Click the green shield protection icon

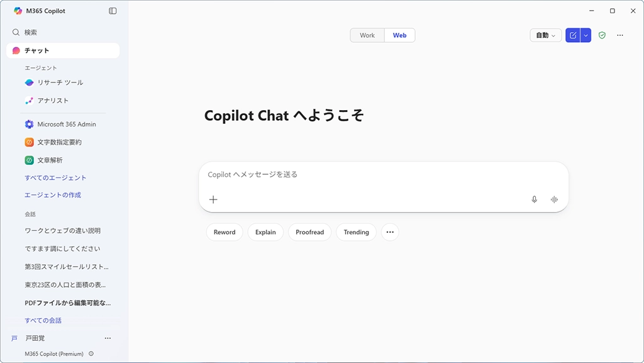[x=602, y=35]
